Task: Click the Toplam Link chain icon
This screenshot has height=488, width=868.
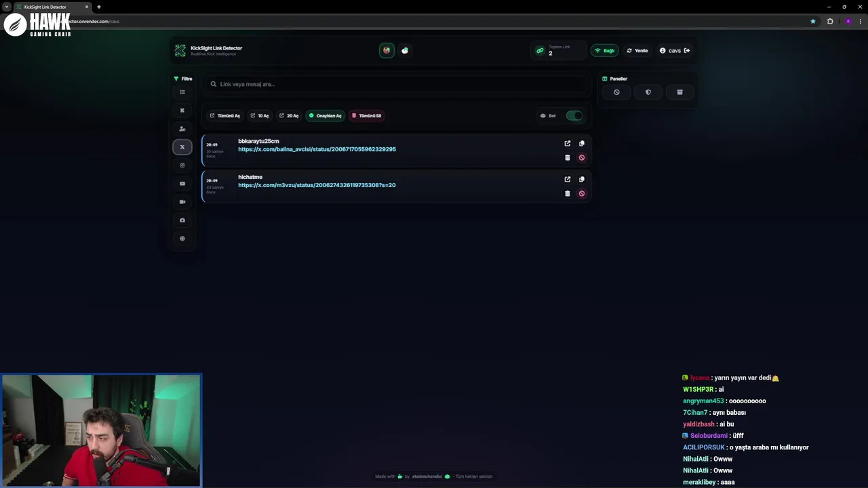Action: click(x=540, y=51)
